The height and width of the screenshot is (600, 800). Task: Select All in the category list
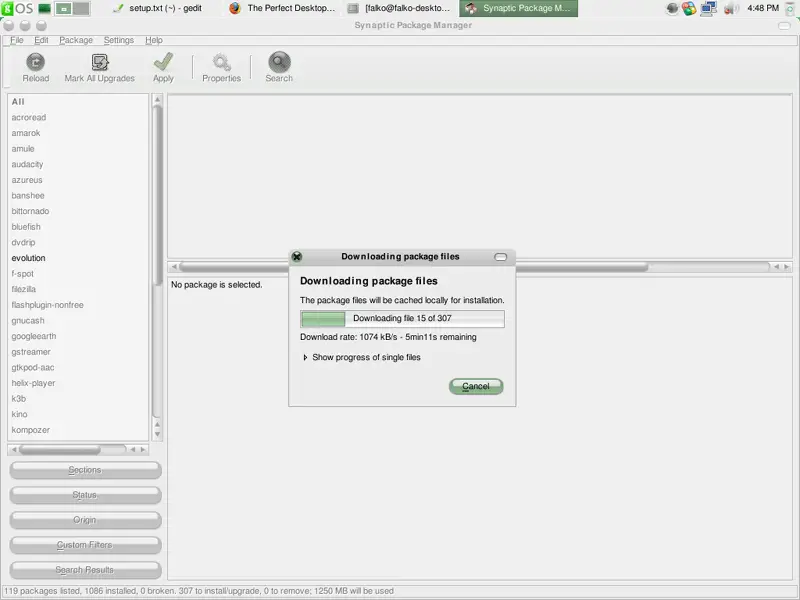click(78, 102)
